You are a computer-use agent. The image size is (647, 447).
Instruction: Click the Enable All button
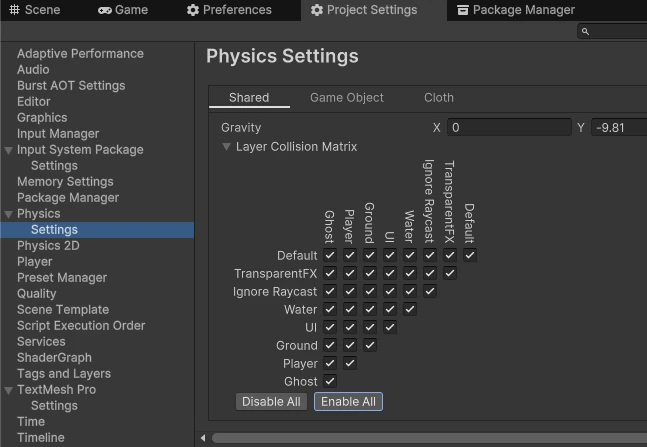348,402
